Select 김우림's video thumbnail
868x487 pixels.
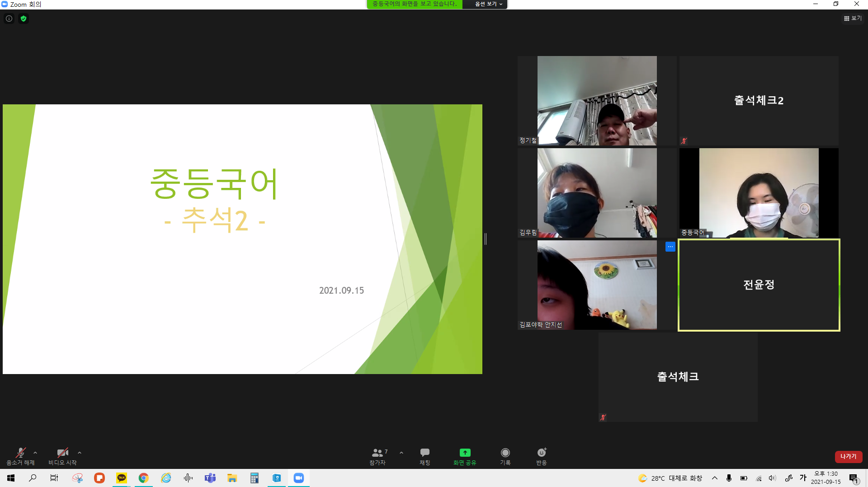pyautogui.click(x=597, y=193)
